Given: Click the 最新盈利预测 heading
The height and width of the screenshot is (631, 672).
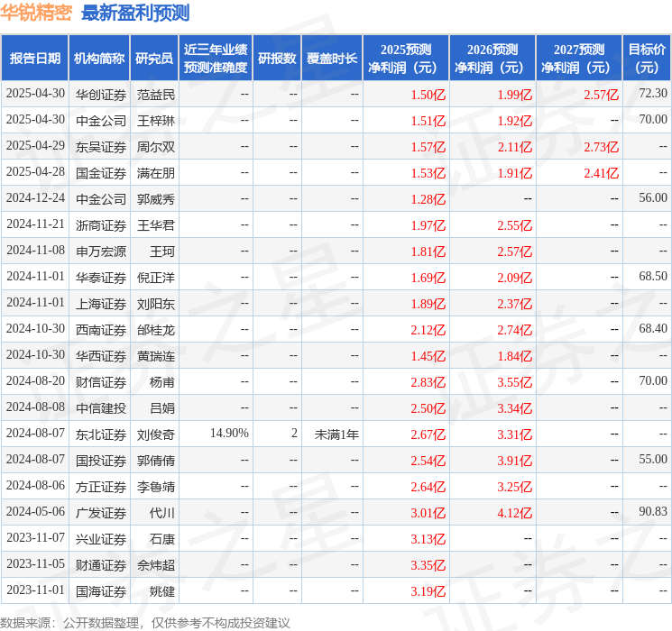Looking at the screenshot, I should coord(135,13).
